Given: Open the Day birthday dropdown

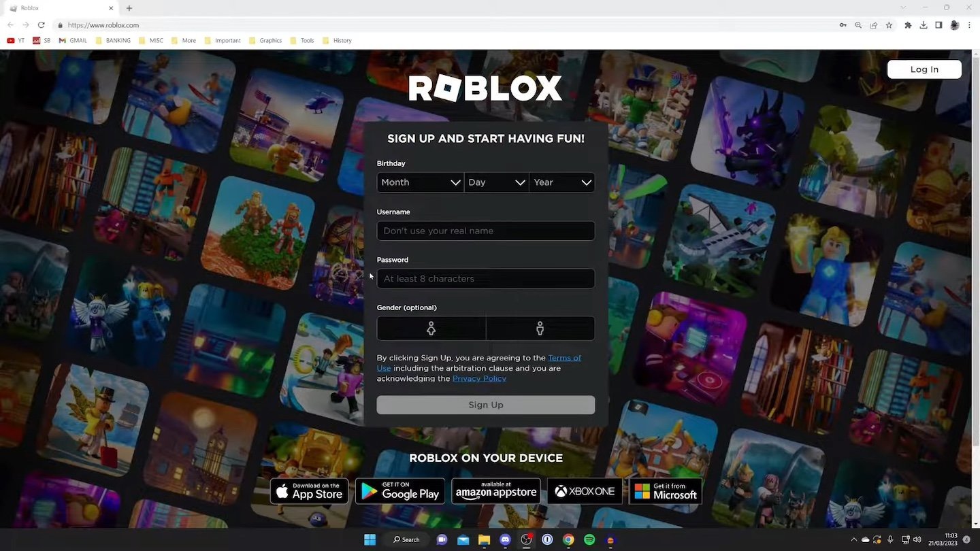Looking at the screenshot, I should (x=496, y=182).
